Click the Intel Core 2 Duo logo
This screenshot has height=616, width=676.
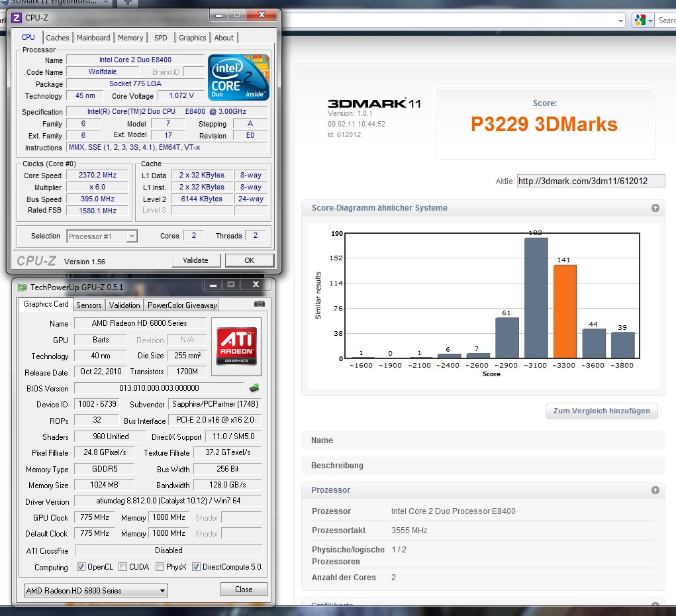tap(238, 77)
